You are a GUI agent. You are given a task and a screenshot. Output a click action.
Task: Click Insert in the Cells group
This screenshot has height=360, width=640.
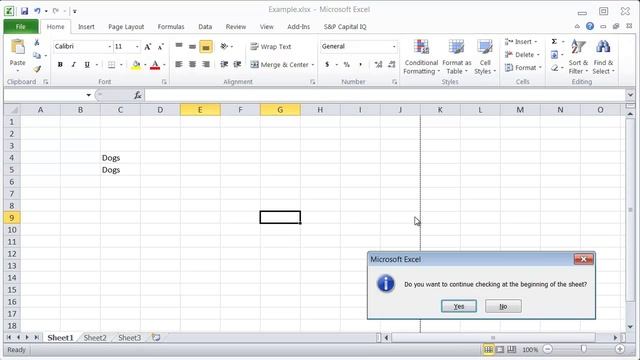521,42
